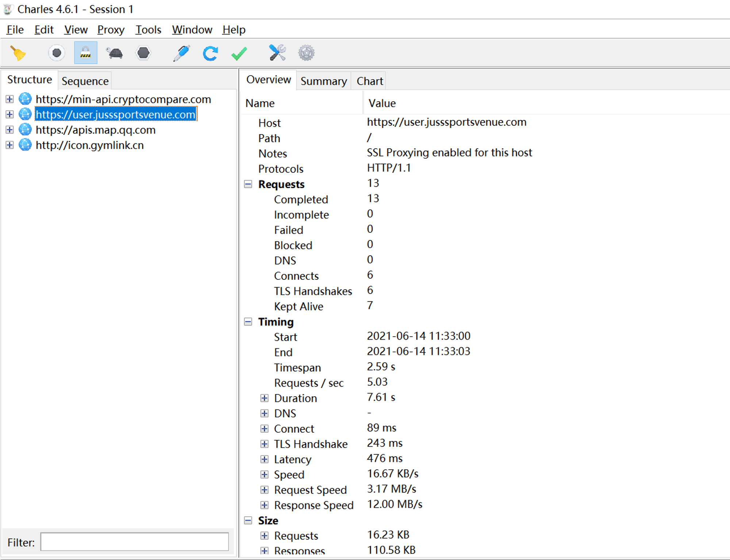The height and width of the screenshot is (560, 730).
Task: Collapse the Timing section
Action: tap(248, 322)
